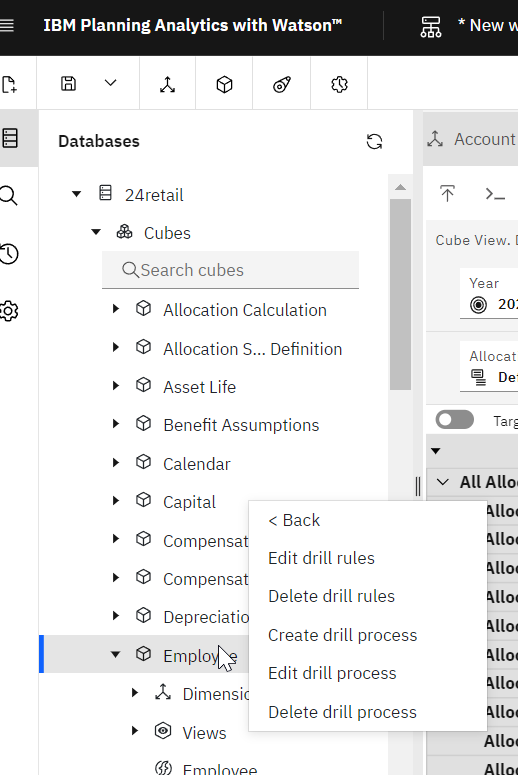Collapse the Cubes node
This screenshot has width=518, height=775.
click(x=96, y=231)
